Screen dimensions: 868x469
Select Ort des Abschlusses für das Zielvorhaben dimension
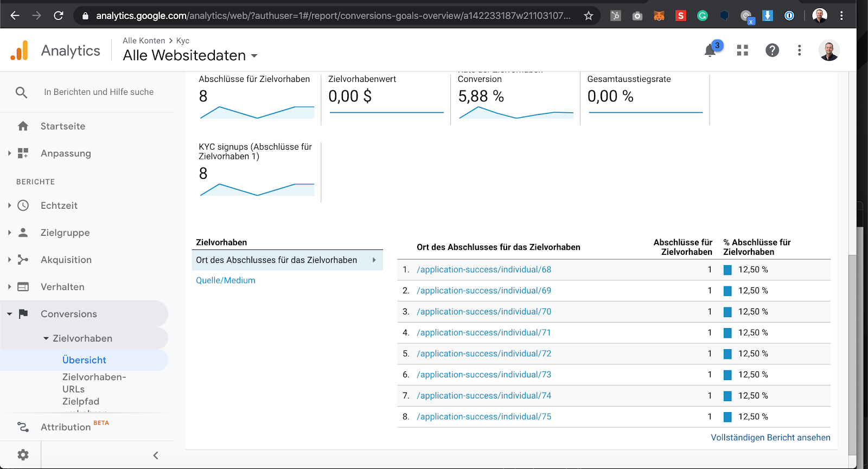tap(288, 260)
